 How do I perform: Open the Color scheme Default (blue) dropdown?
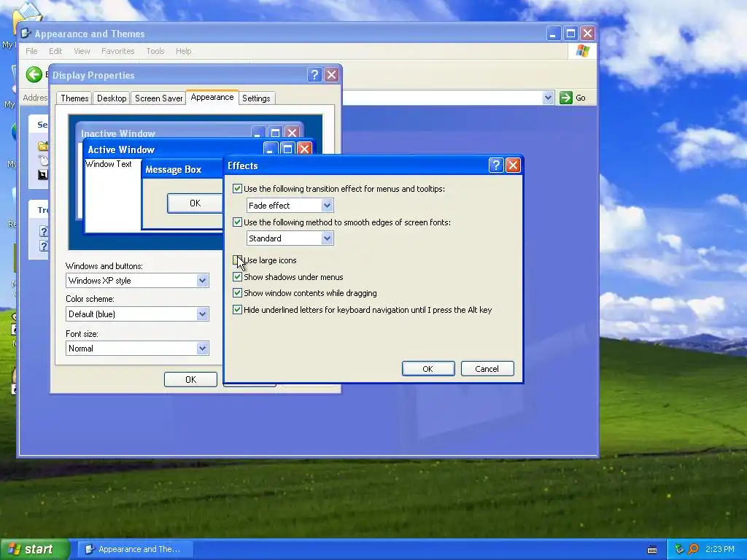tap(202, 314)
